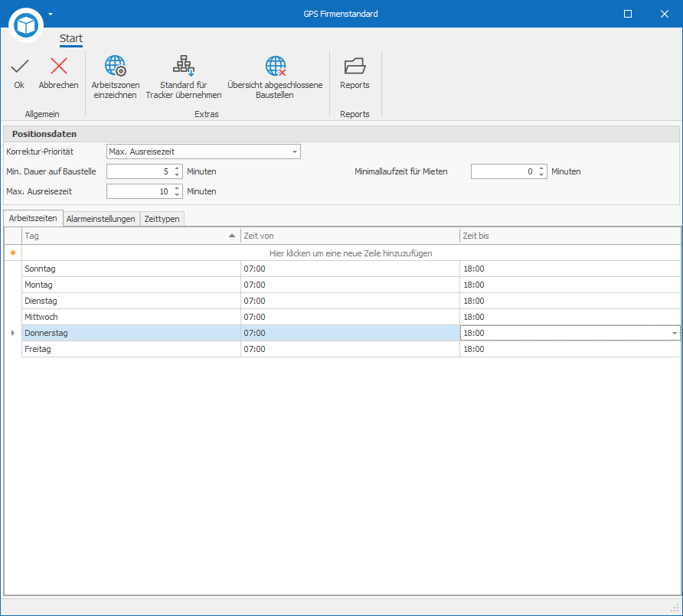Open quick access arrow beside app logo

pos(51,14)
